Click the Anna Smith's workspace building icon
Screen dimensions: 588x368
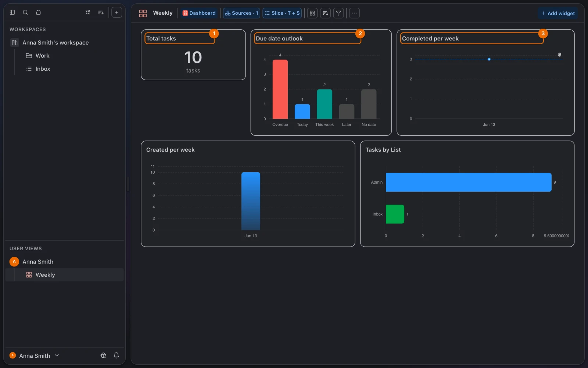click(15, 42)
